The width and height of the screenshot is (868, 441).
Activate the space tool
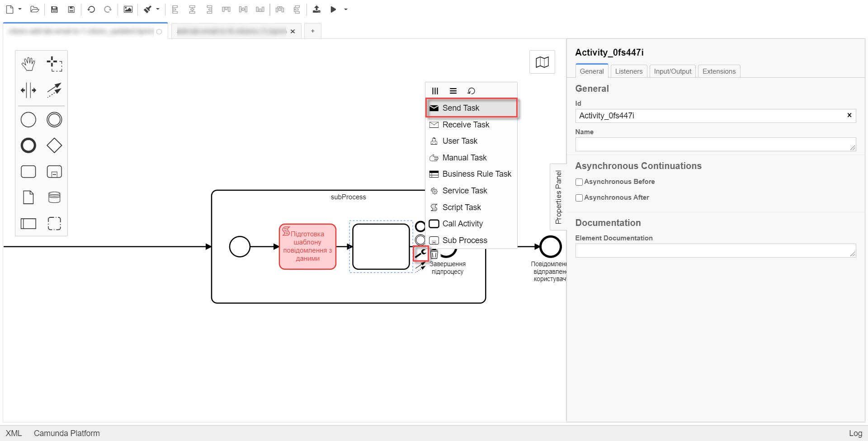pos(28,90)
